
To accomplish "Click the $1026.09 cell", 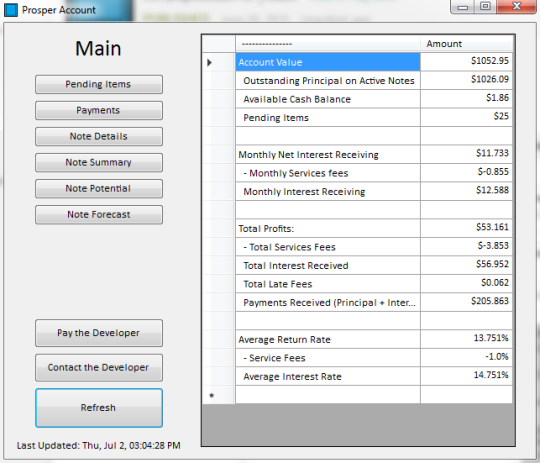I will click(x=467, y=81).
